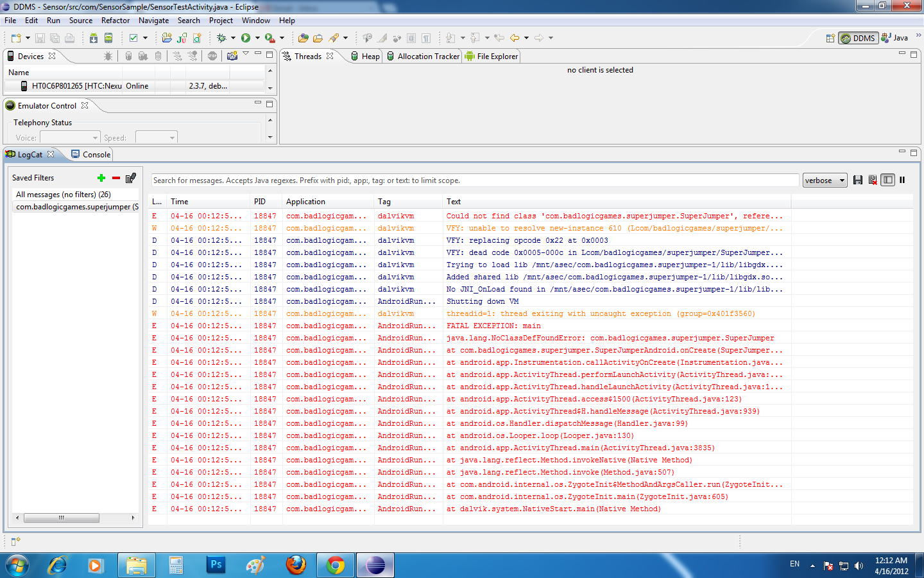Click the Saved Filters horizontal scrollbar
The image size is (924, 578).
coord(75,518)
